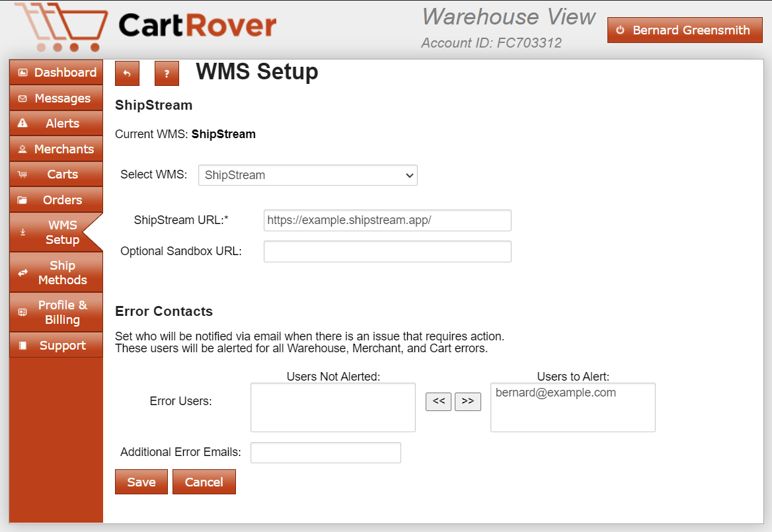The width and height of the screenshot is (772, 532).
Task: Move user left with << button
Action: click(438, 401)
